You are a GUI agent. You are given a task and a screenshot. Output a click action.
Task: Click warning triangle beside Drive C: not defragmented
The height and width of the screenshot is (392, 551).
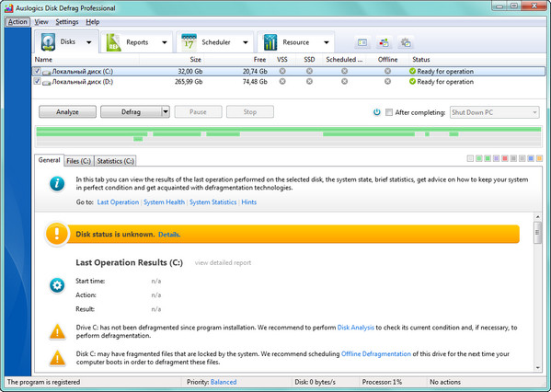click(57, 331)
